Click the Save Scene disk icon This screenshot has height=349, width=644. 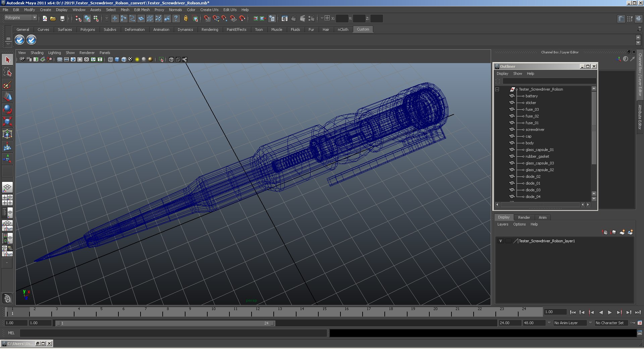62,18
